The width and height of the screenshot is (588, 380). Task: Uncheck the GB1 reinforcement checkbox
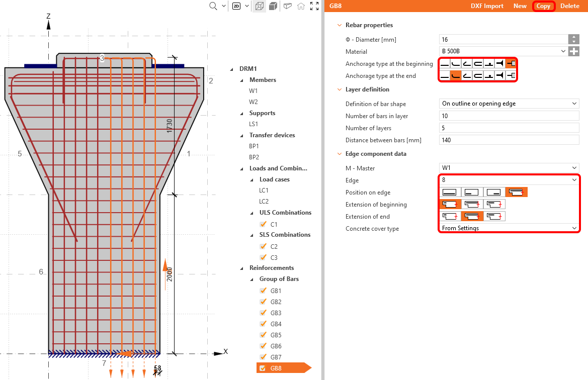[262, 291]
